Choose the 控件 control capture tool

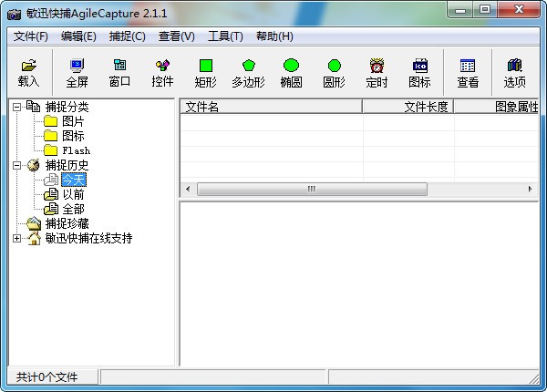162,72
